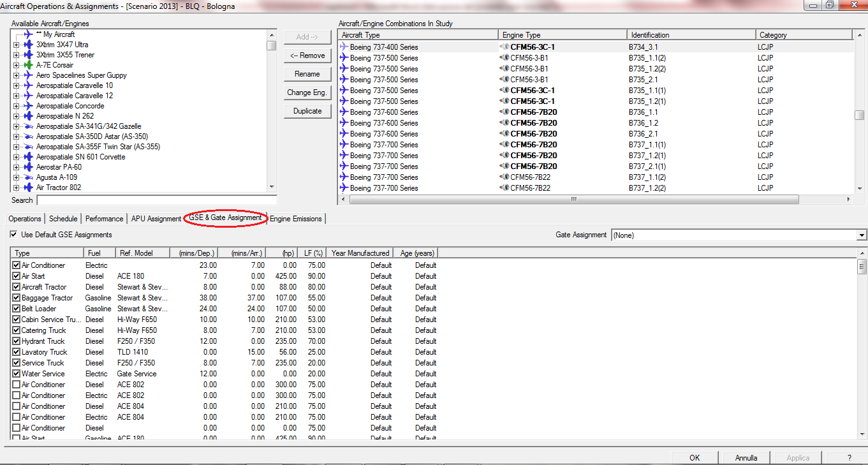The height and width of the screenshot is (465, 868).
Task: Click the helicopter icon for Aerospatiale SA-341G/342 Gazelle
Action: point(27,126)
